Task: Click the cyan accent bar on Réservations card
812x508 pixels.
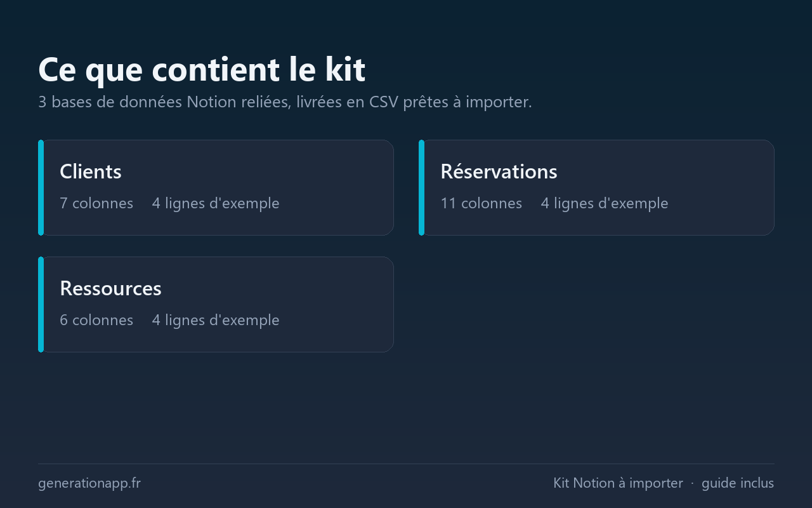Action: click(421, 187)
